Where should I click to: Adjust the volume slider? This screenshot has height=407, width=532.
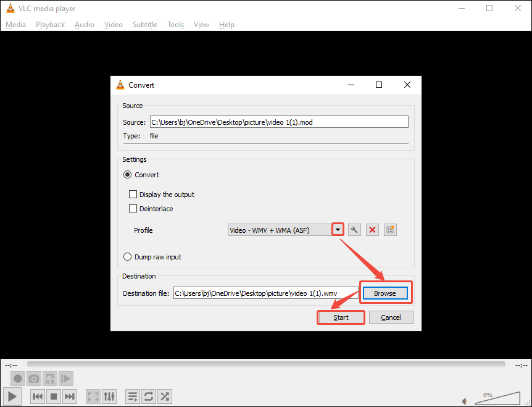pos(497,398)
